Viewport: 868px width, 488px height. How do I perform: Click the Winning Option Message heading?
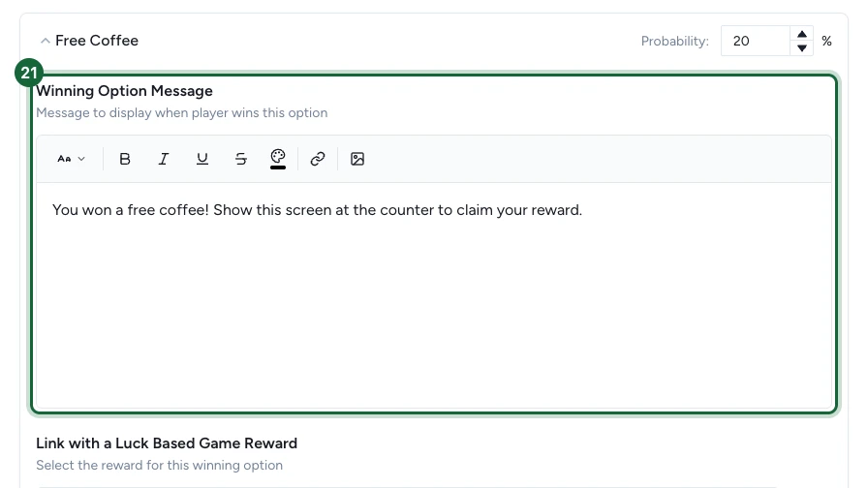pos(125,91)
